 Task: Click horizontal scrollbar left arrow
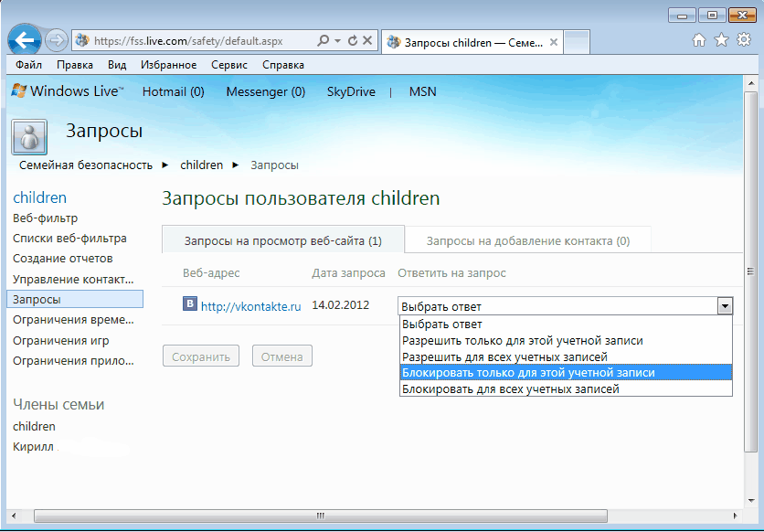(14, 516)
